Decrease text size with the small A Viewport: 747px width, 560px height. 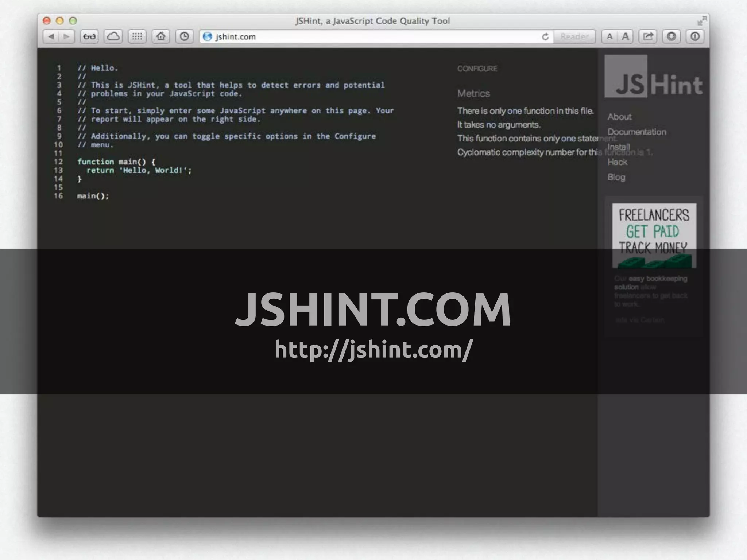click(609, 36)
